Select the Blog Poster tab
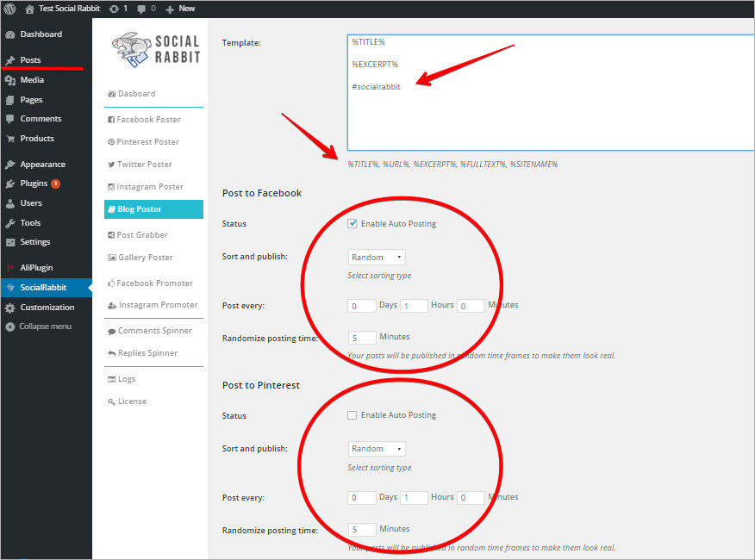This screenshot has height=560, width=755. click(x=153, y=209)
